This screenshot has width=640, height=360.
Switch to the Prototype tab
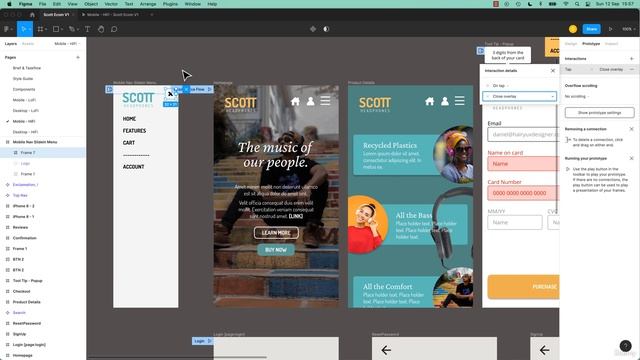(591, 44)
